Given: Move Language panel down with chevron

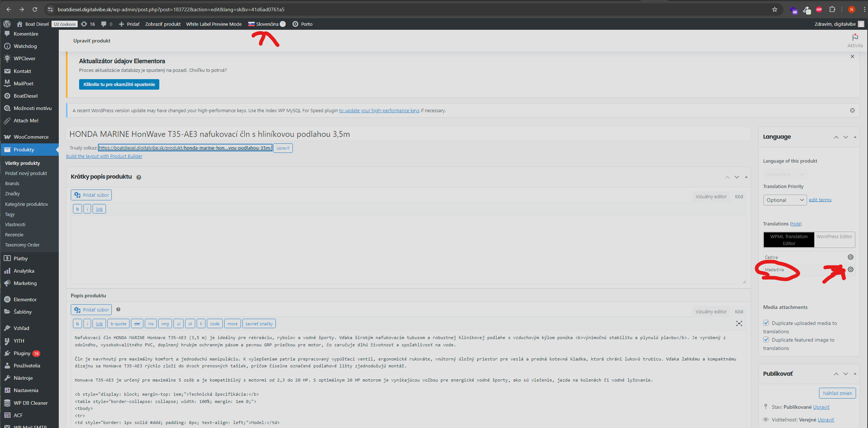Looking at the screenshot, I should pyautogui.click(x=846, y=137).
